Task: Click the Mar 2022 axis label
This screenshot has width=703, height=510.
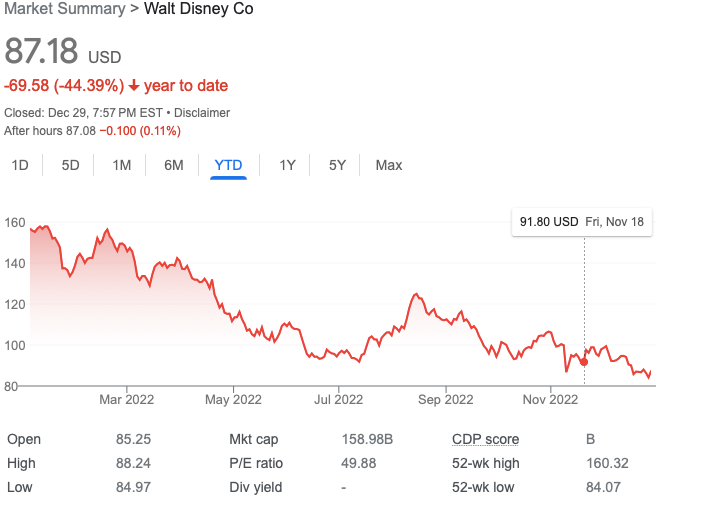Action: pyautogui.click(x=126, y=399)
